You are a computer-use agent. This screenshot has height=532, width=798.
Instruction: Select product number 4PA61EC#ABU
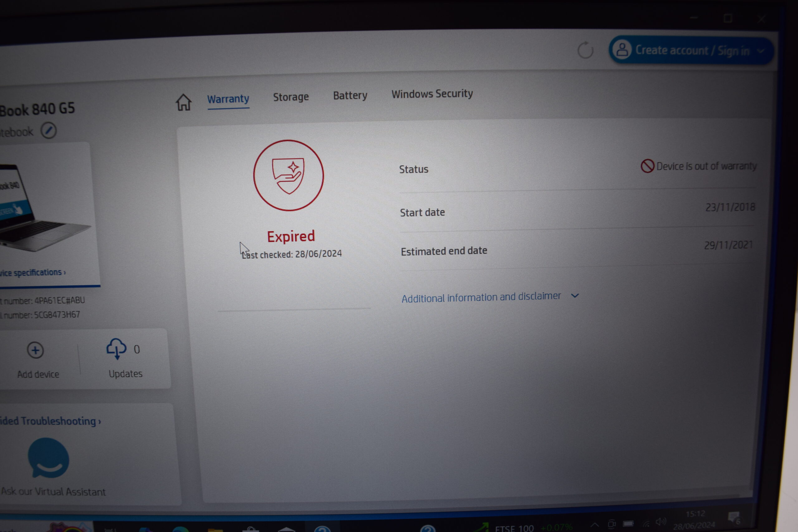(60, 300)
